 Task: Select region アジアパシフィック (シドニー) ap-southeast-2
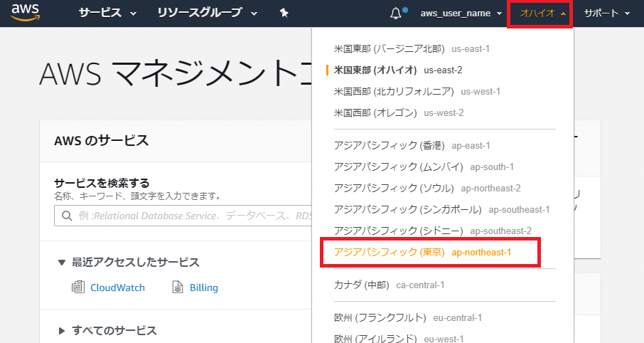click(x=432, y=231)
